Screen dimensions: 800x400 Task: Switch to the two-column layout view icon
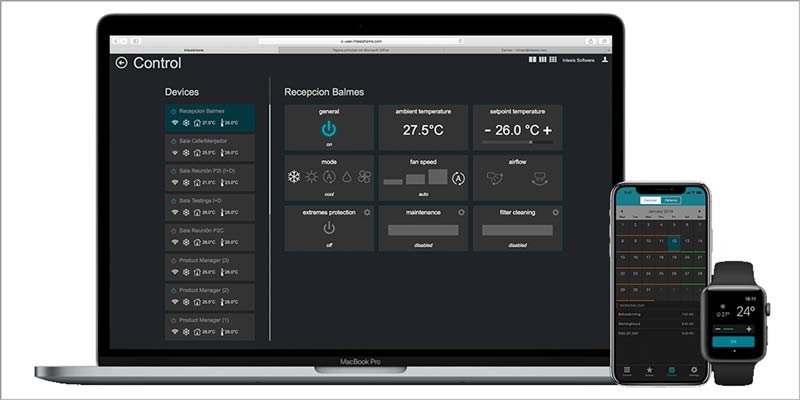click(533, 60)
